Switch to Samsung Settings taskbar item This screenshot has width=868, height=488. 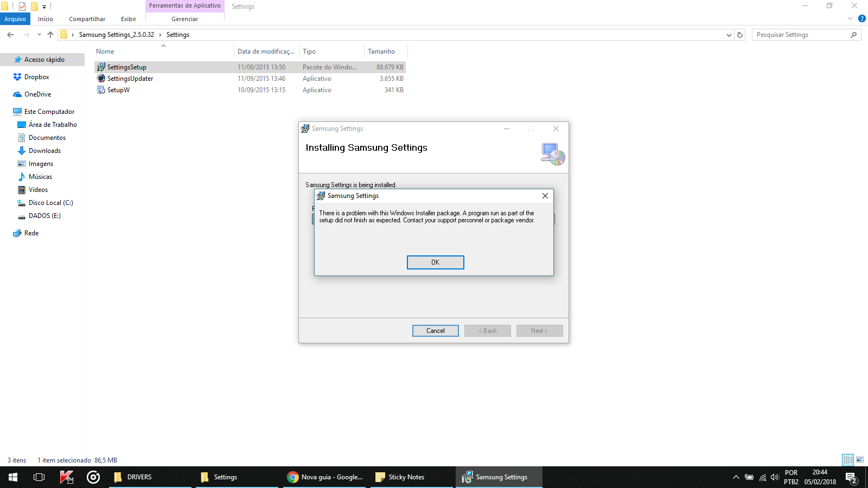(499, 477)
